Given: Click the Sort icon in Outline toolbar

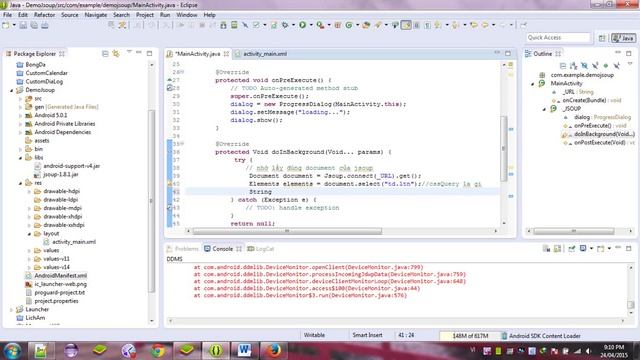Looking at the screenshot, I should click(x=573, y=65).
